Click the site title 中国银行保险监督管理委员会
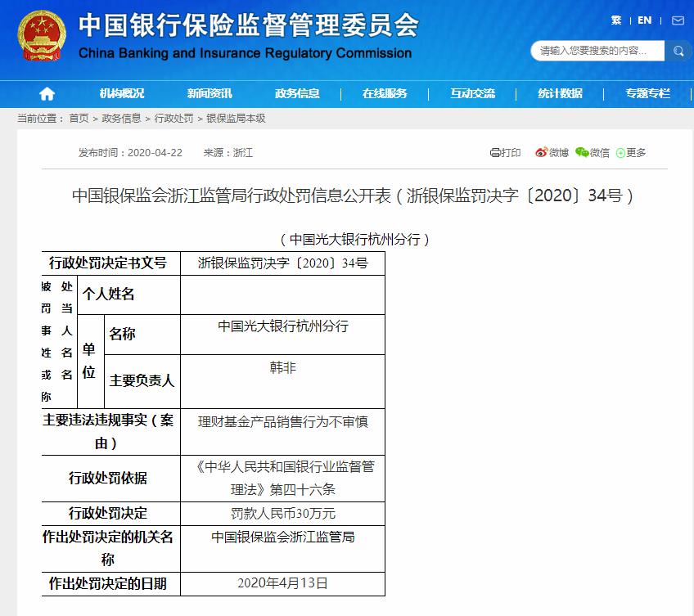The height and width of the screenshot is (616, 694). point(248,25)
